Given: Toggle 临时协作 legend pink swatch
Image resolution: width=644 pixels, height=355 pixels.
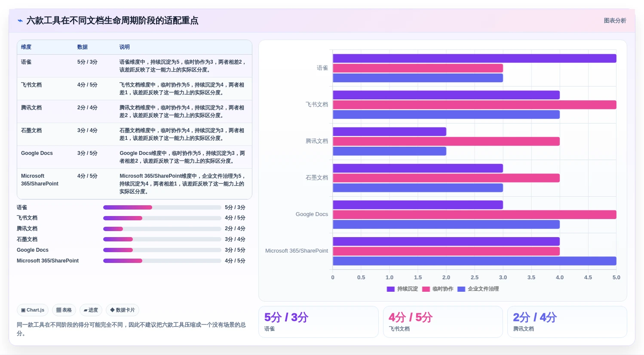Looking at the screenshot, I should click(426, 289).
